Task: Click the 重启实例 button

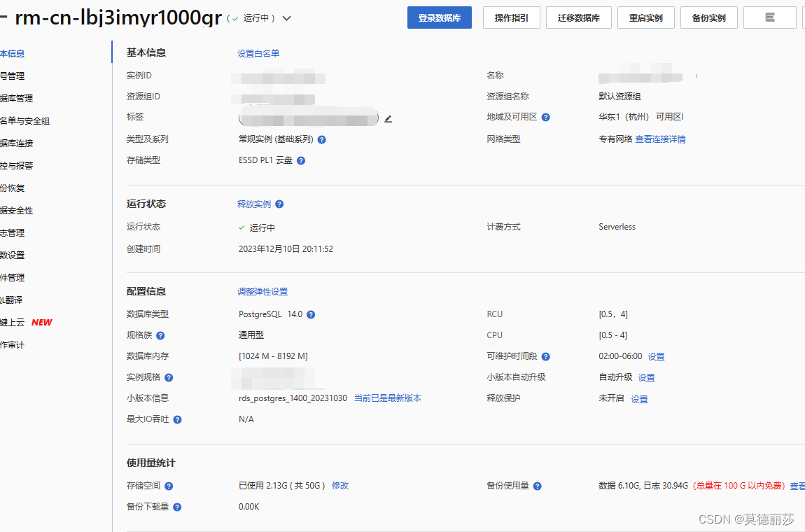Action: pos(646,17)
